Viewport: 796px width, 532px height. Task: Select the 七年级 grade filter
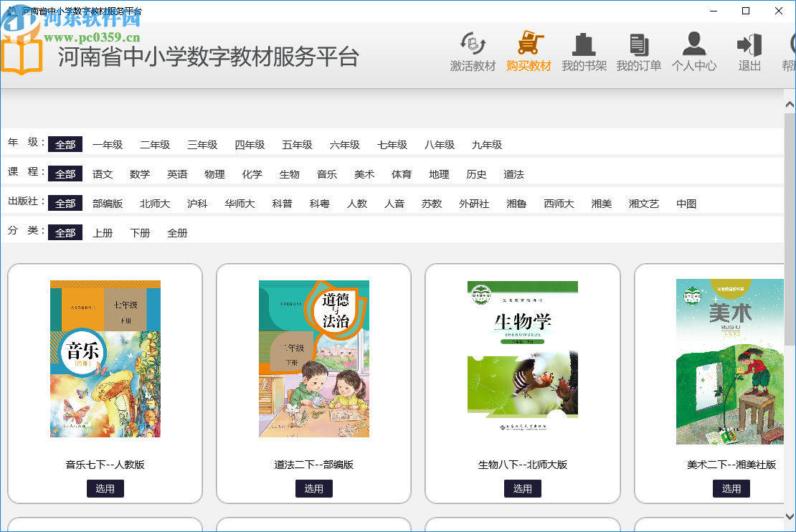tap(392, 144)
